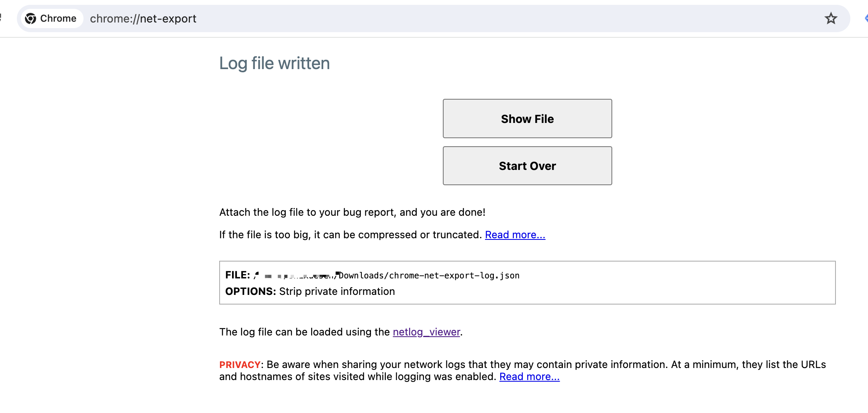Screen dimensions: 868x413
Task: Open Read more link in privacy notice
Action: tap(529, 376)
